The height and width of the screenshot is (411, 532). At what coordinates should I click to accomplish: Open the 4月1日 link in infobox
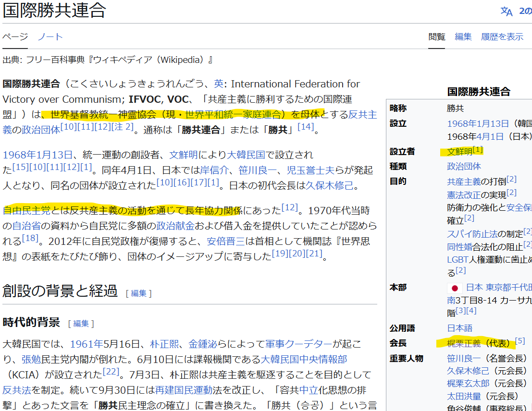(x=490, y=137)
